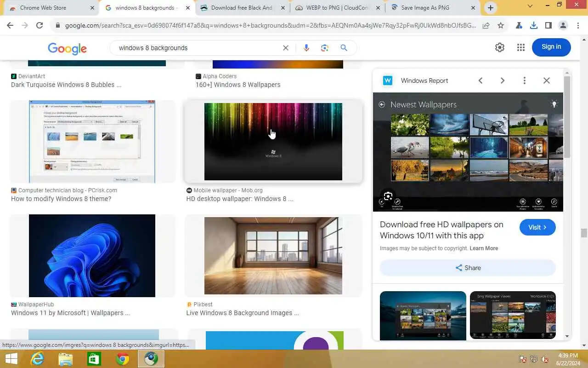Open the green Store app on taskbar
Viewport: 588px width, 368px height.
coord(94,359)
